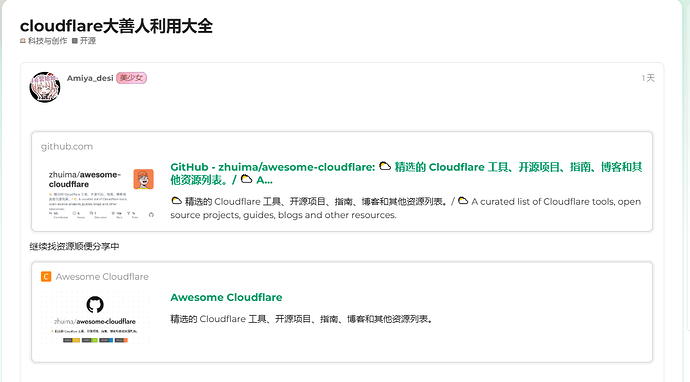
Task: Click the 美少女 user badge
Action: pos(132,78)
